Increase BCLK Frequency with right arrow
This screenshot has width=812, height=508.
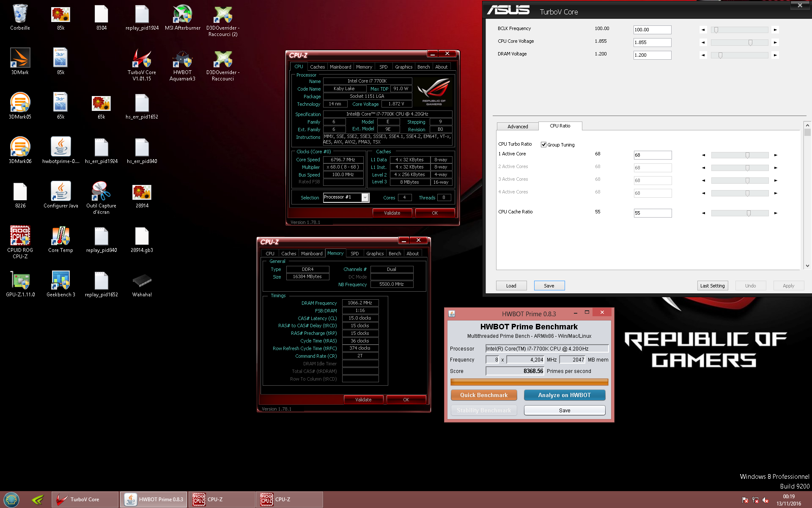[x=775, y=30]
